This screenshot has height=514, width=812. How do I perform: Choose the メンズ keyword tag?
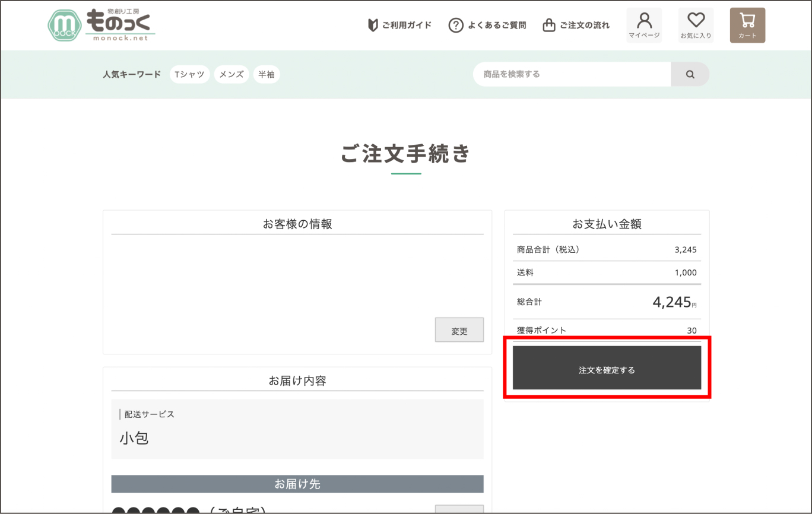231,75
